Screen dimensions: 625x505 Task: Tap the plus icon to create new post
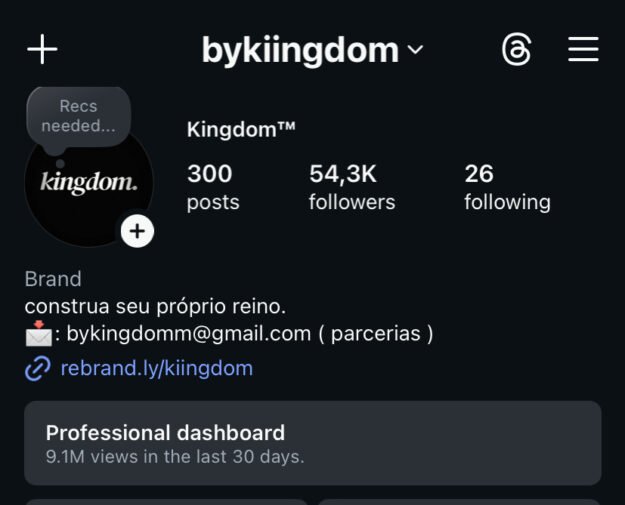click(42, 49)
